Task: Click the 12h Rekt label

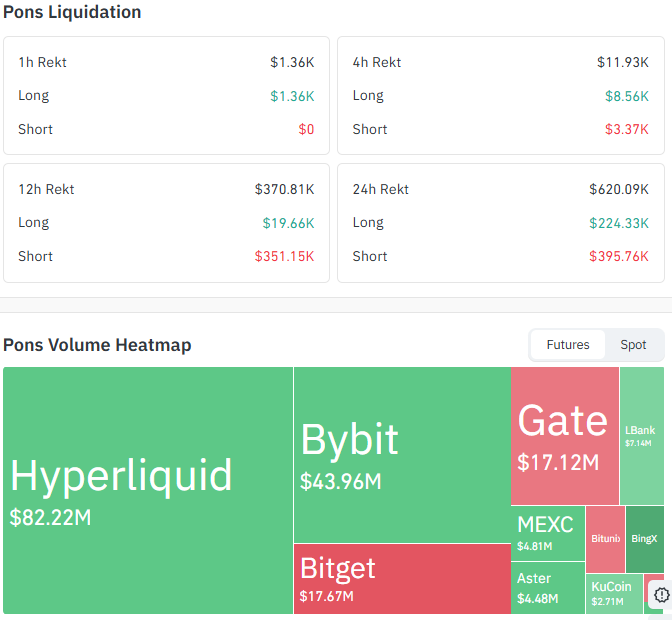Action: (46, 189)
